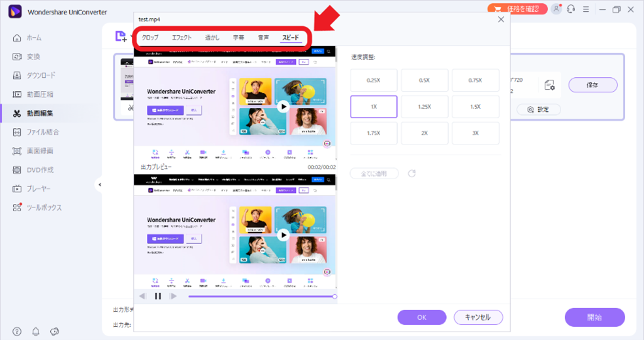Switch to the クロップ tab
The width and height of the screenshot is (644, 340).
(x=150, y=37)
